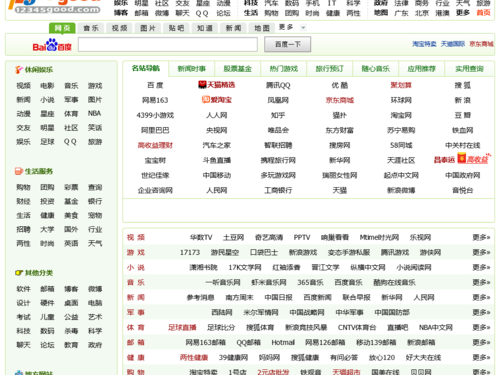Open 爱淘宝 via its orange Taobao icon
Image resolution: width=500 pixels, height=375 pixels.
point(206,99)
